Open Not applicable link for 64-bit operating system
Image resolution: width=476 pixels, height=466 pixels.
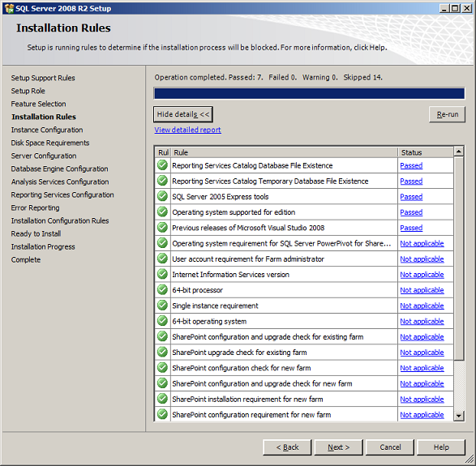(x=422, y=321)
